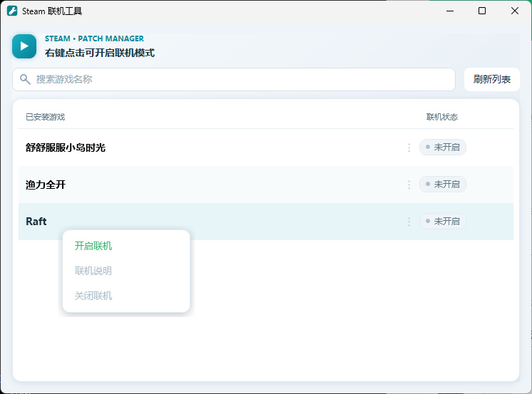Click the 已安装游戏 column header

[45, 117]
